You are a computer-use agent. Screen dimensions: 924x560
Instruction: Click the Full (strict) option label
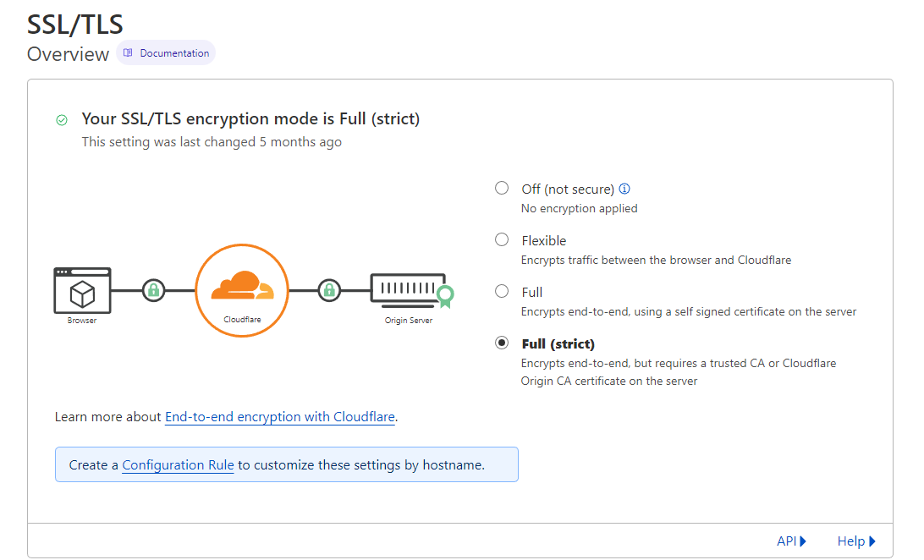(558, 344)
